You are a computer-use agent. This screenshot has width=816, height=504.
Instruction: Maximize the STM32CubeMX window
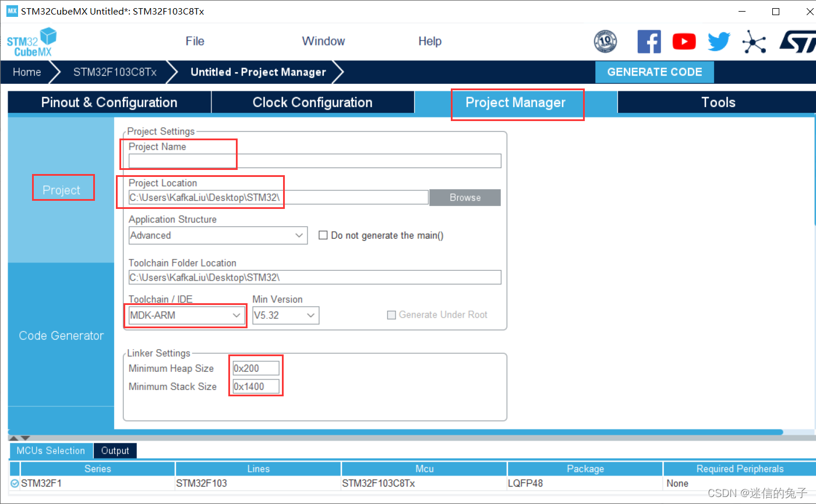tap(776, 11)
